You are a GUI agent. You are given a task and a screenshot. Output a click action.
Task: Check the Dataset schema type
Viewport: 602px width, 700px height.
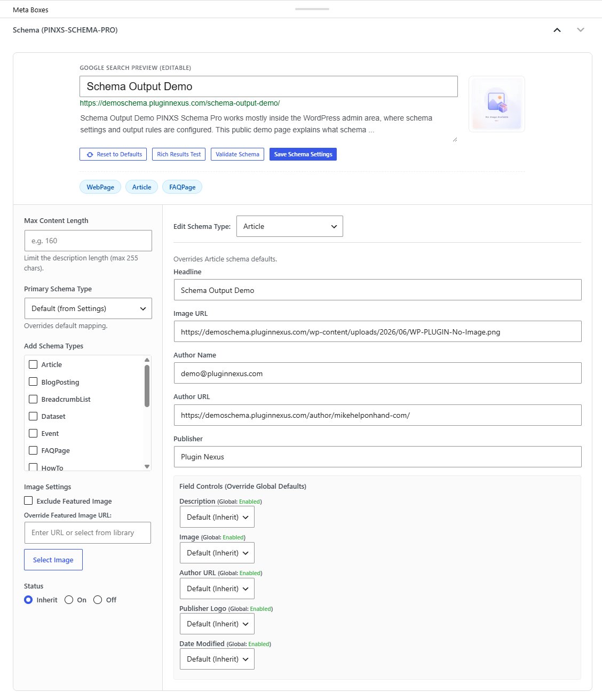(33, 416)
